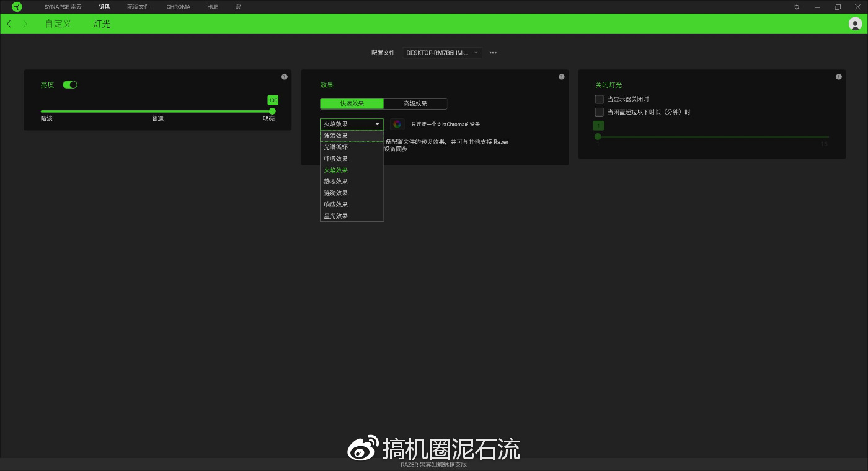
Task: Check the idle timeout 当闲置超过以下时长 option
Action: pos(599,112)
